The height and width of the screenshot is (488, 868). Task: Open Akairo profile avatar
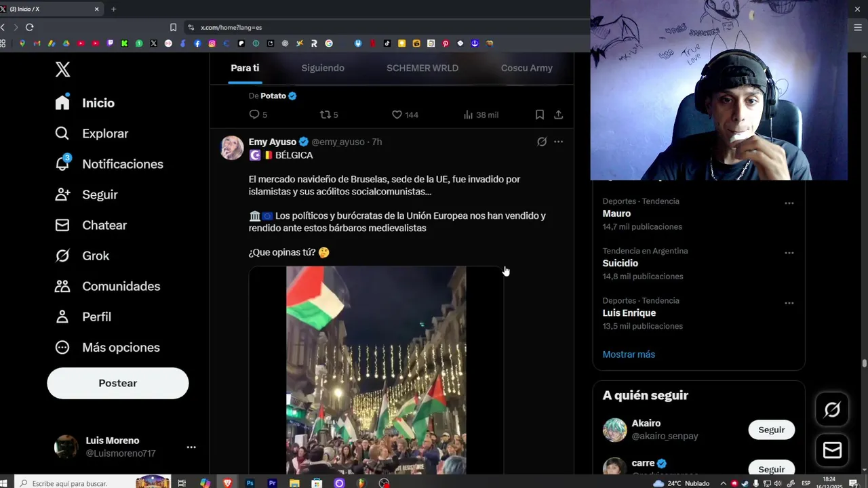tap(615, 430)
